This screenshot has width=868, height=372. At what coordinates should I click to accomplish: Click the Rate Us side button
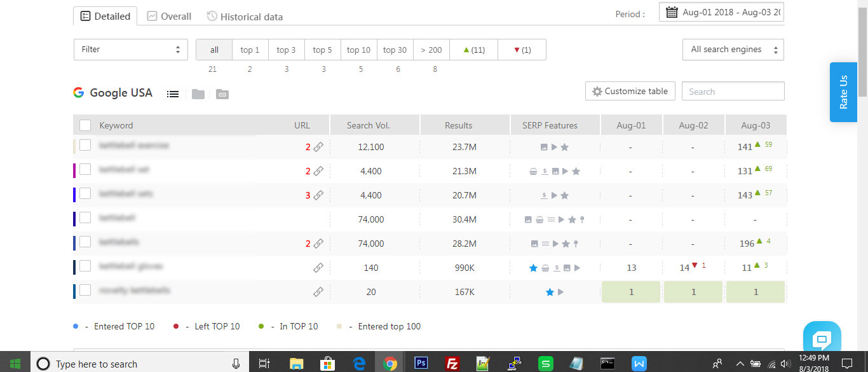[x=843, y=92]
